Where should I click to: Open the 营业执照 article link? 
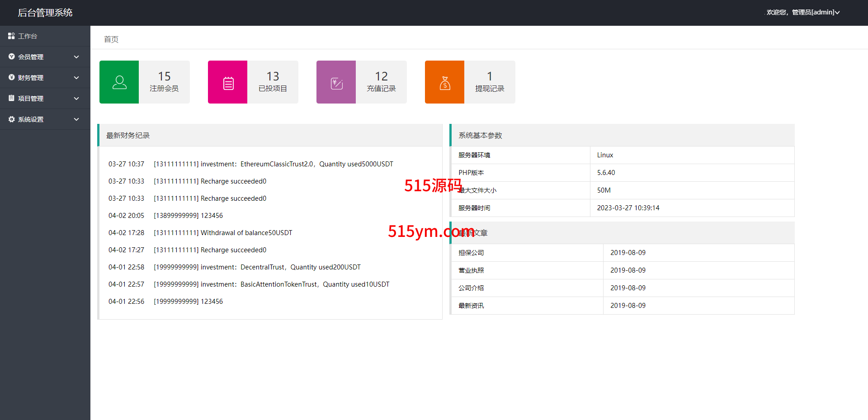(471, 270)
